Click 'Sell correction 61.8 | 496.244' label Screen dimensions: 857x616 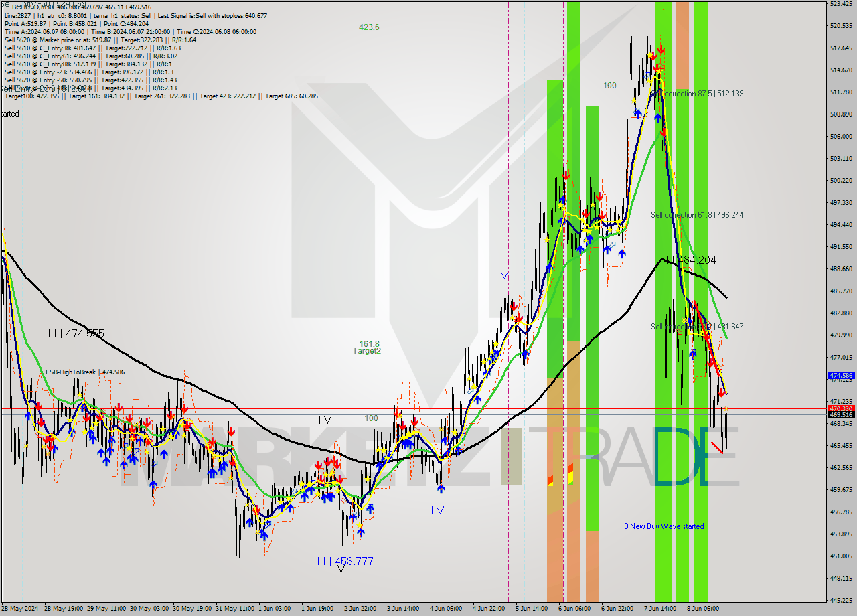click(x=697, y=215)
